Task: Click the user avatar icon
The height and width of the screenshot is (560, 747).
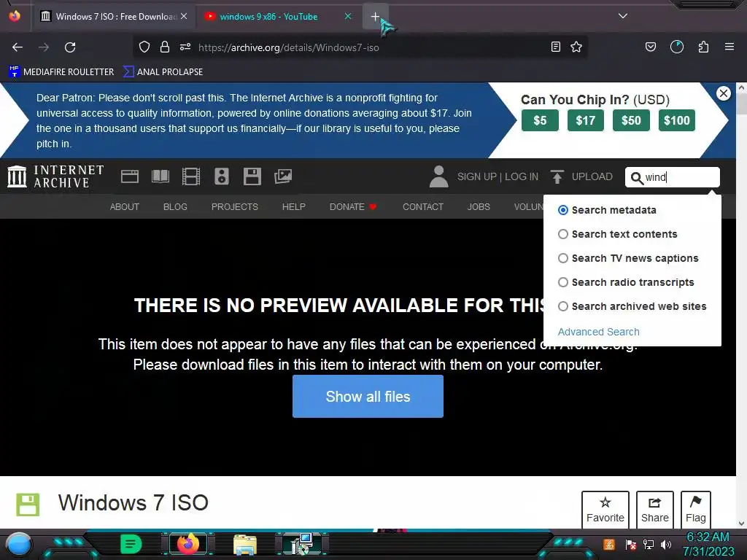Action: tap(438, 176)
